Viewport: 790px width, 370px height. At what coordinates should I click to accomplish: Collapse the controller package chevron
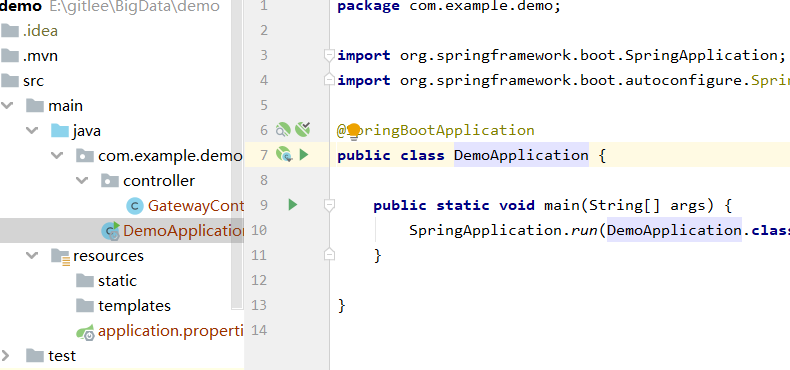(82, 180)
